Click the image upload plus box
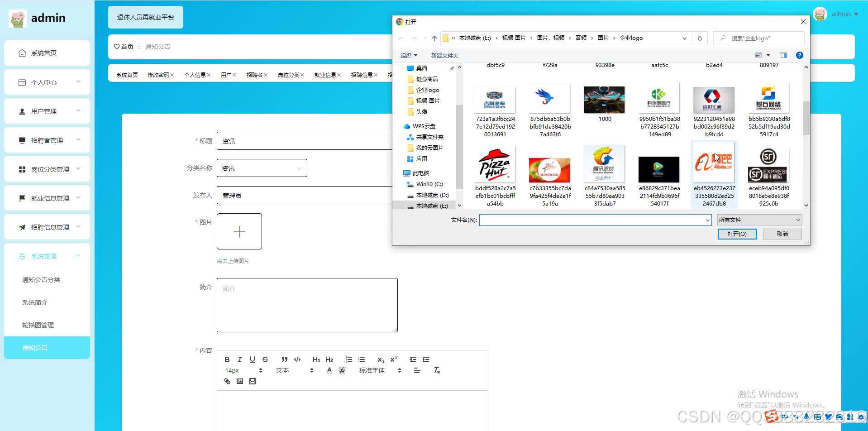 coord(239,231)
